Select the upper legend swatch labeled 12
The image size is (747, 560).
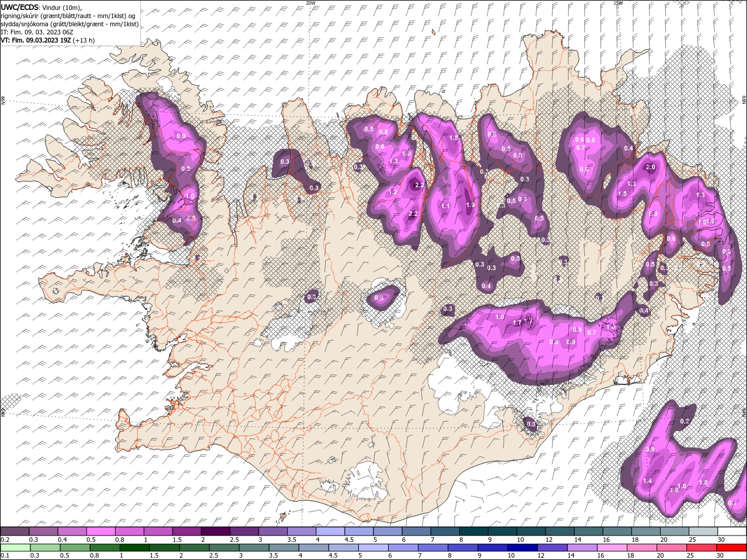pos(559,531)
